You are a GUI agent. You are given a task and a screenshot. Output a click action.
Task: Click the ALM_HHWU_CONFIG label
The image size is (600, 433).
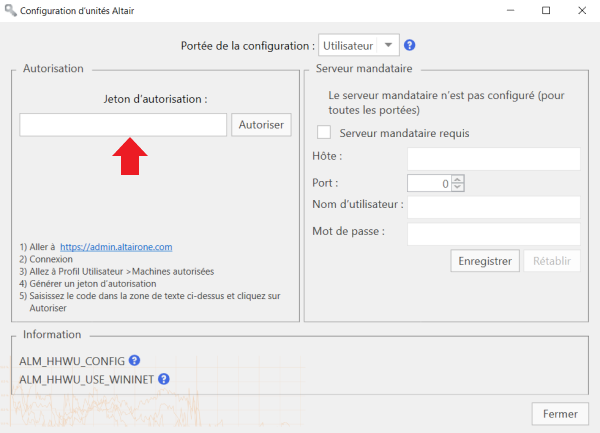pos(72,361)
